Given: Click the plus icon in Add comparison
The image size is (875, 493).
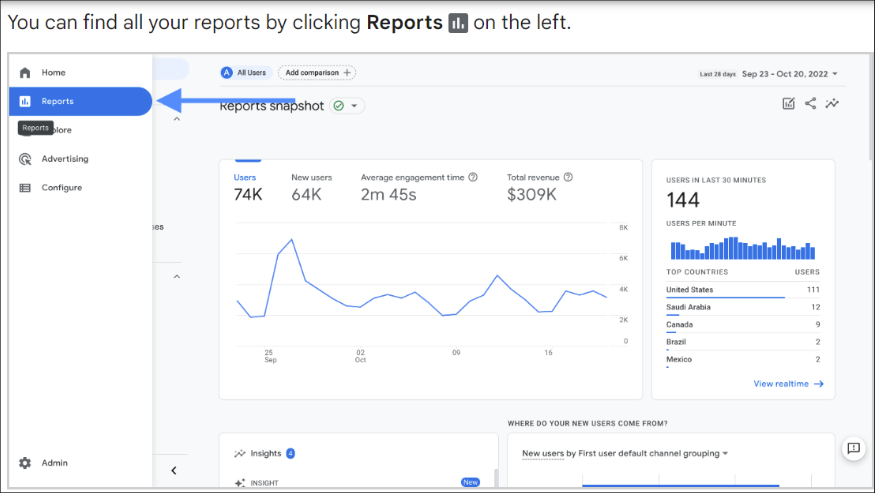Looking at the screenshot, I should click(347, 73).
